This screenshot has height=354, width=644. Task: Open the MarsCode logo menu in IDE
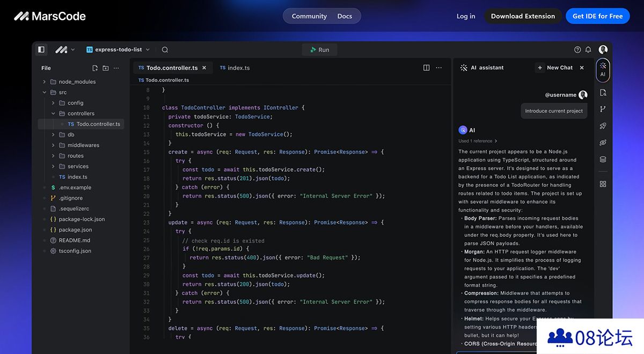click(65, 49)
